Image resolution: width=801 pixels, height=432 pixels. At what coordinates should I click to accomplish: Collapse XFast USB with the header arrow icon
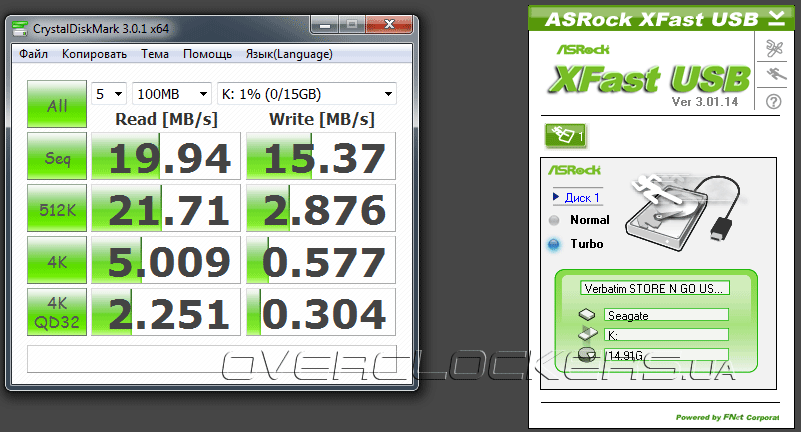tap(776, 18)
